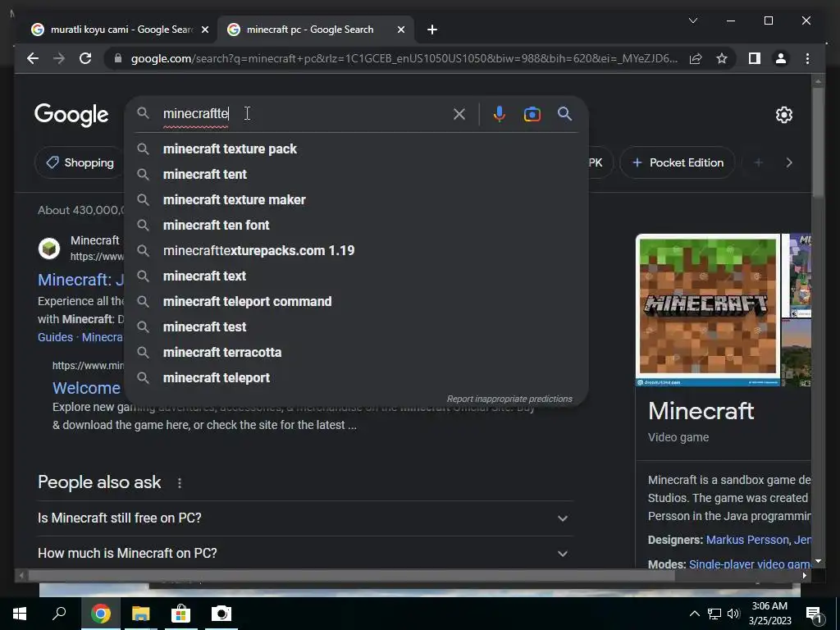Start voice search with the microphone
The height and width of the screenshot is (630, 840).
500,114
